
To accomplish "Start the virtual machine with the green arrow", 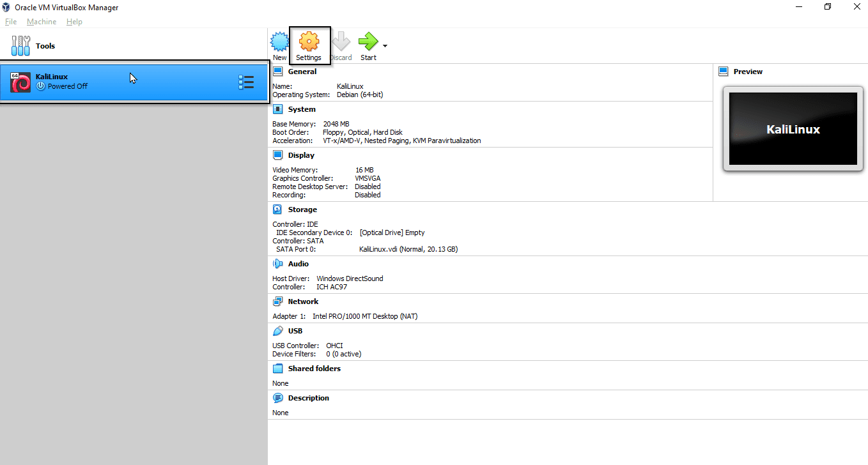I will 368,42.
